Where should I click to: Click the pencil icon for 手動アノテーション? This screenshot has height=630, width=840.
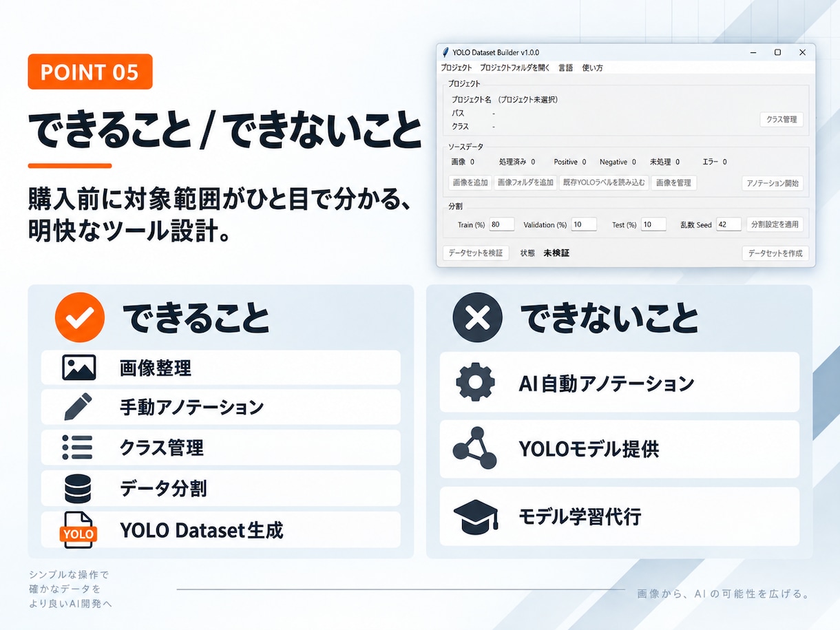click(78, 408)
